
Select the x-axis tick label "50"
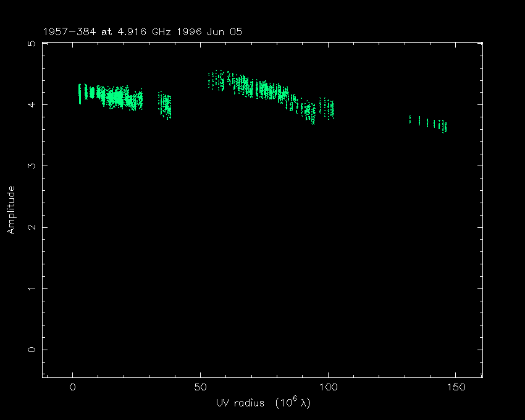point(200,388)
